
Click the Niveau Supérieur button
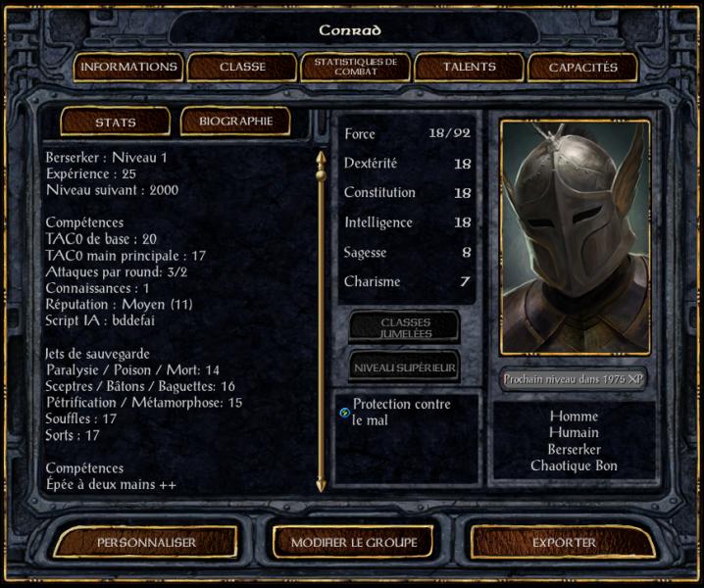click(405, 367)
